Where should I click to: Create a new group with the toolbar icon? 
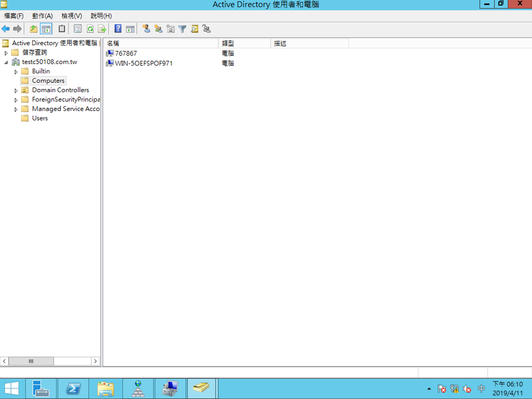point(159,29)
